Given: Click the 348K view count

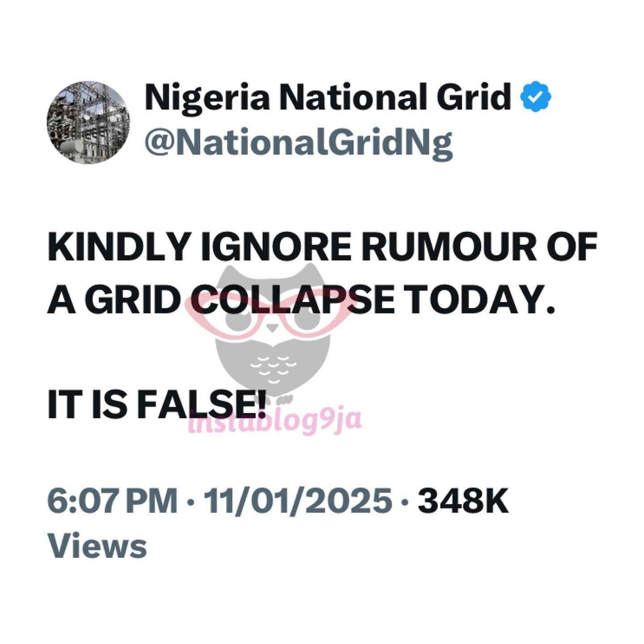Looking at the screenshot, I should [463, 502].
